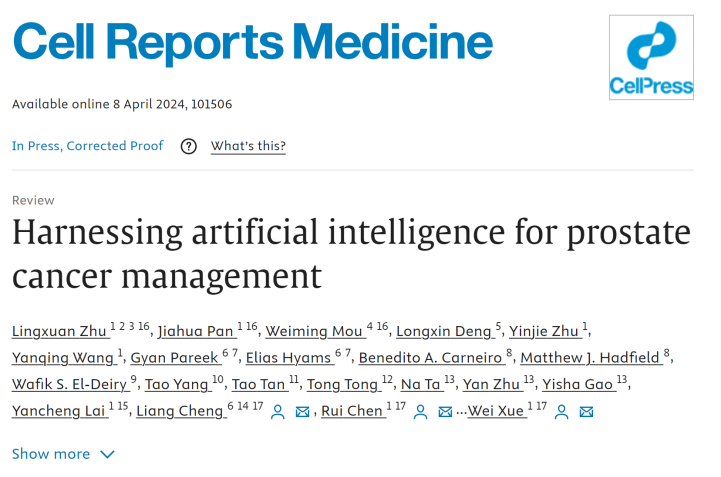
Task: Open author Yisha Gao's details
Action: pos(578,384)
